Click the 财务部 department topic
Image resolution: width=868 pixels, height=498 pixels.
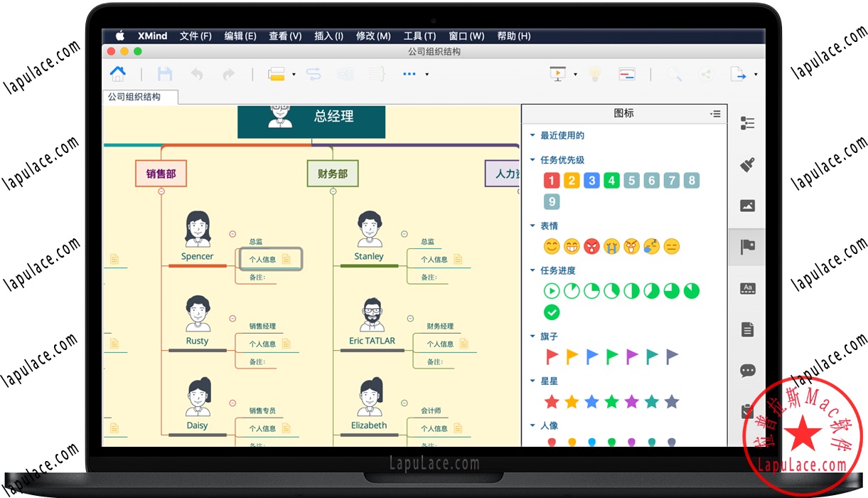click(x=333, y=173)
